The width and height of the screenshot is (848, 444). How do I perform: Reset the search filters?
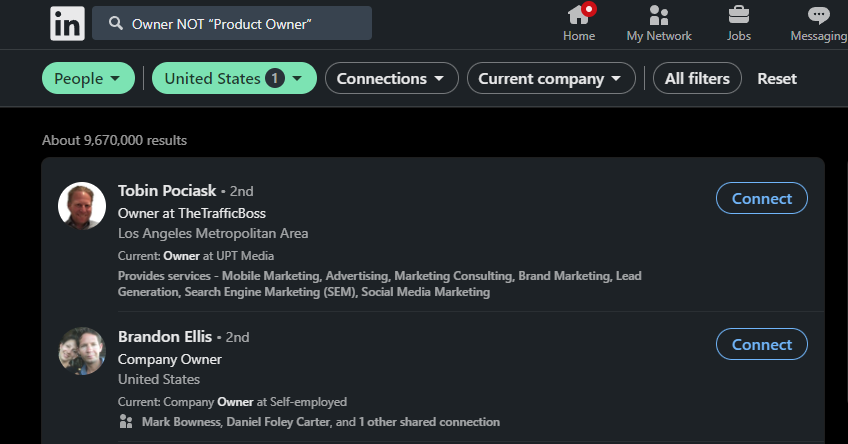[x=777, y=78]
